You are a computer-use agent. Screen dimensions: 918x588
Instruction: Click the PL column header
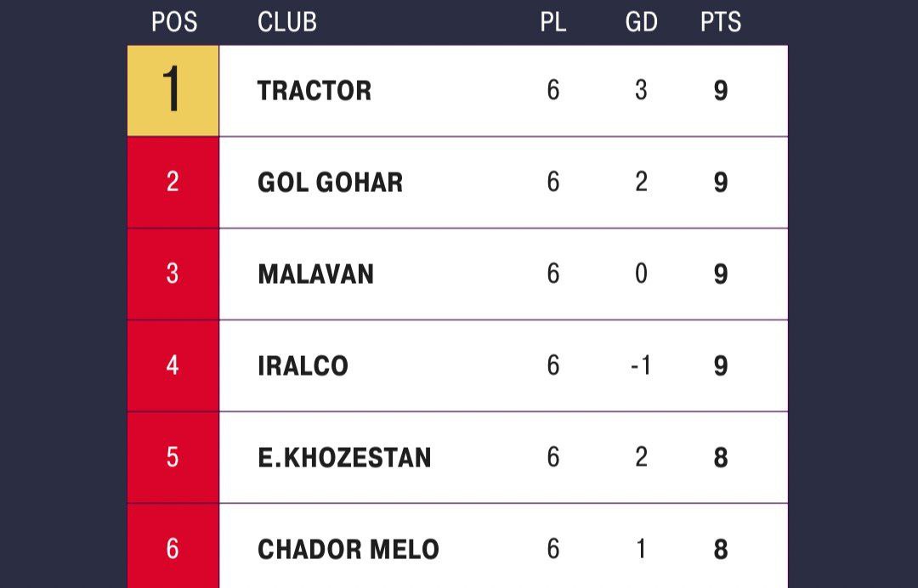[553, 22]
